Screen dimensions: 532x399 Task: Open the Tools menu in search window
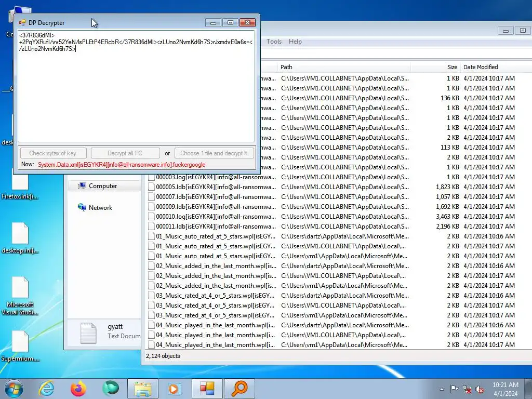point(274,42)
